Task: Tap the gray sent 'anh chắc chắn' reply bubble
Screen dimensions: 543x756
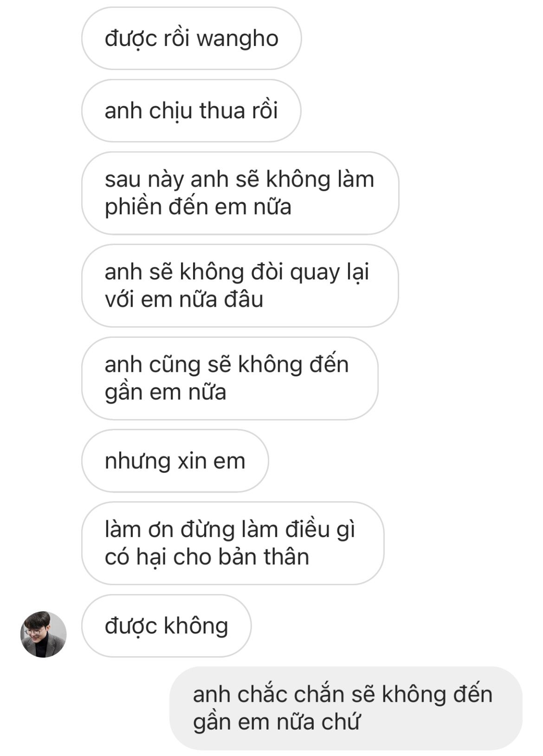Action: coord(346,708)
